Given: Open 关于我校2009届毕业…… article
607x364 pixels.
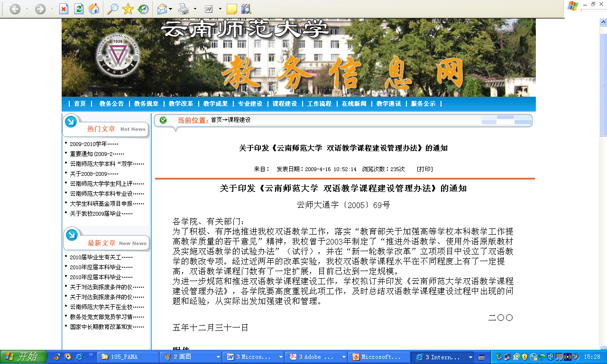Looking at the screenshot, I should (x=101, y=213).
